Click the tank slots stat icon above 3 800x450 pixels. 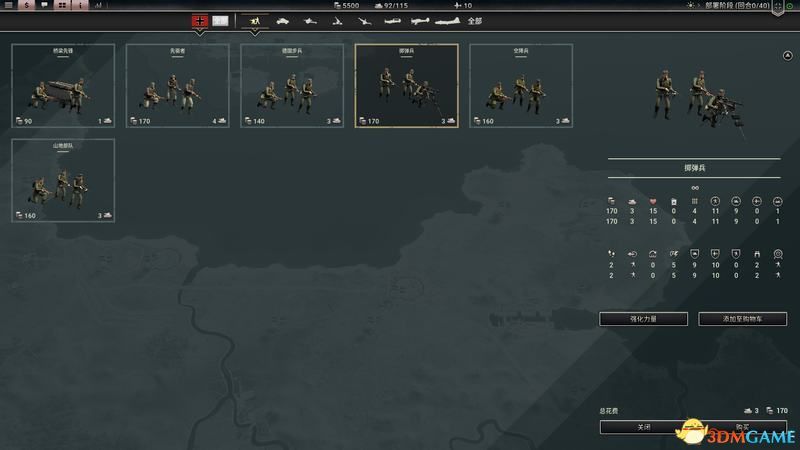632,201
